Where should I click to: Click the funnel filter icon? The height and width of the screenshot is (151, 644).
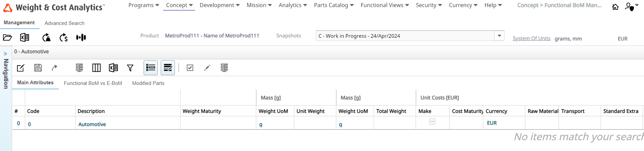pos(130,68)
